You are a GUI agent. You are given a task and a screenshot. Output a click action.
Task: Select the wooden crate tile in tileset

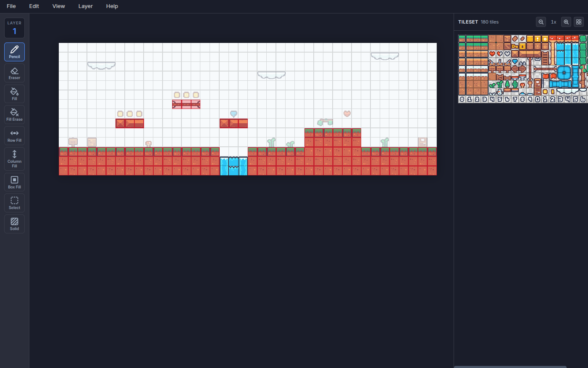(x=507, y=46)
